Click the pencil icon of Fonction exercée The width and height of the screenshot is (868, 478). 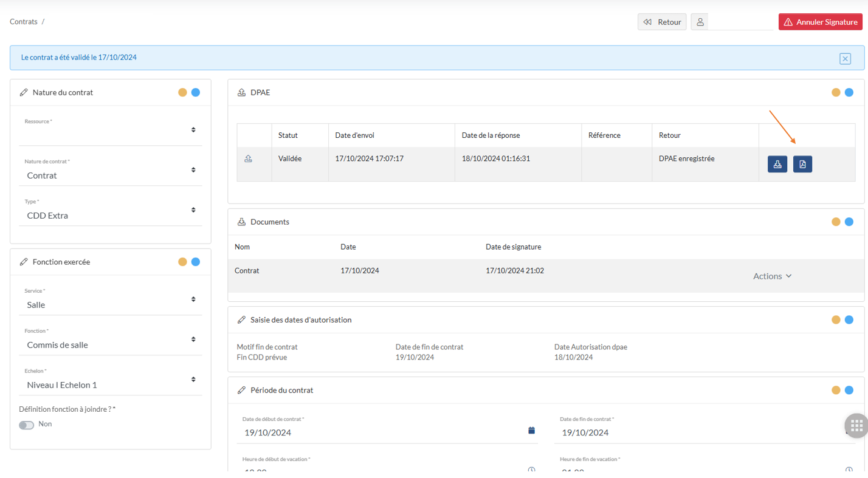pyautogui.click(x=24, y=262)
